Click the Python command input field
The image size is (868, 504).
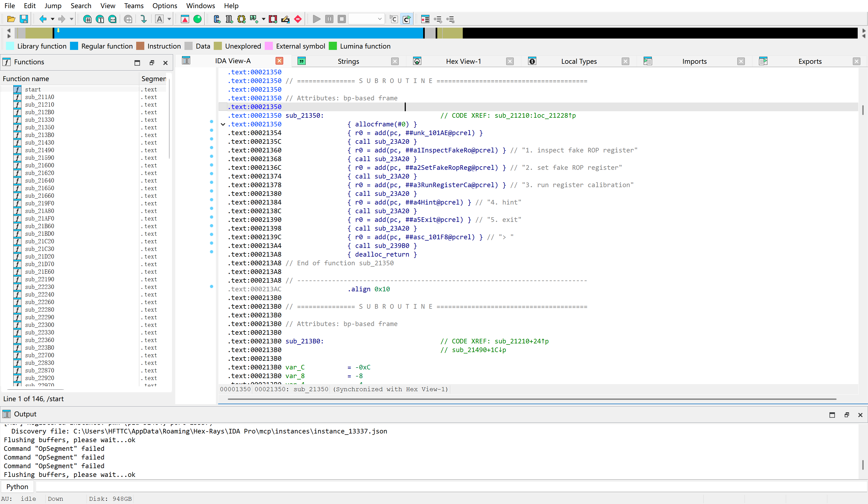451,486
